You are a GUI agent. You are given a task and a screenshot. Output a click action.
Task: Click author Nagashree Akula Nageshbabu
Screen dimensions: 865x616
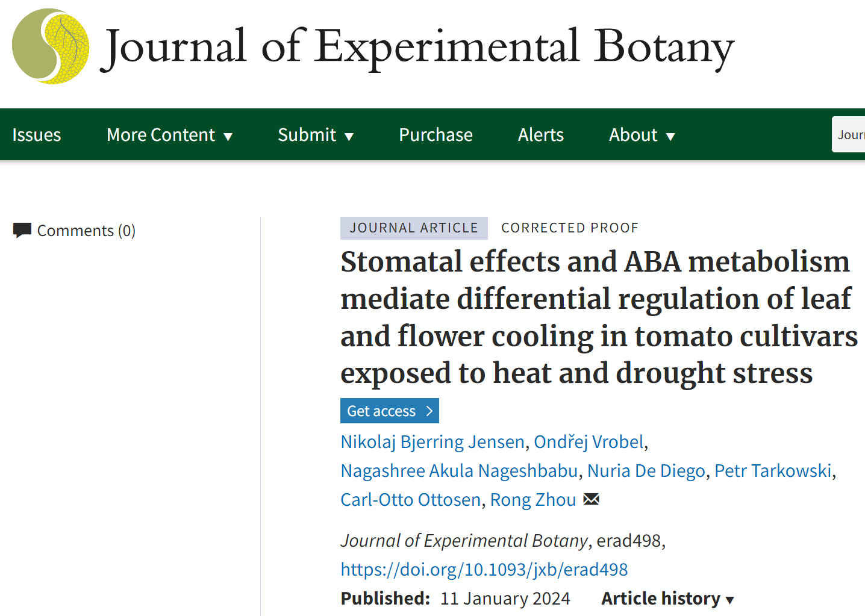pyautogui.click(x=459, y=471)
